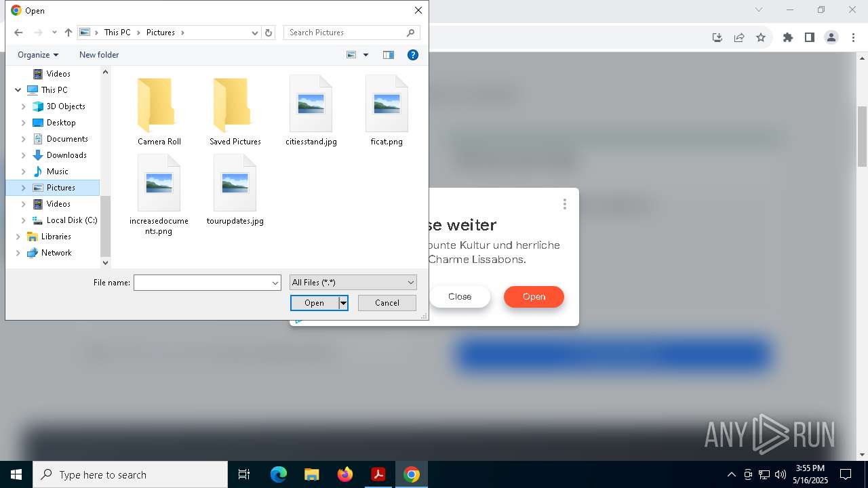The width and height of the screenshot is (868, 488).
Task: Open the Organize menu
Action: 38,55
